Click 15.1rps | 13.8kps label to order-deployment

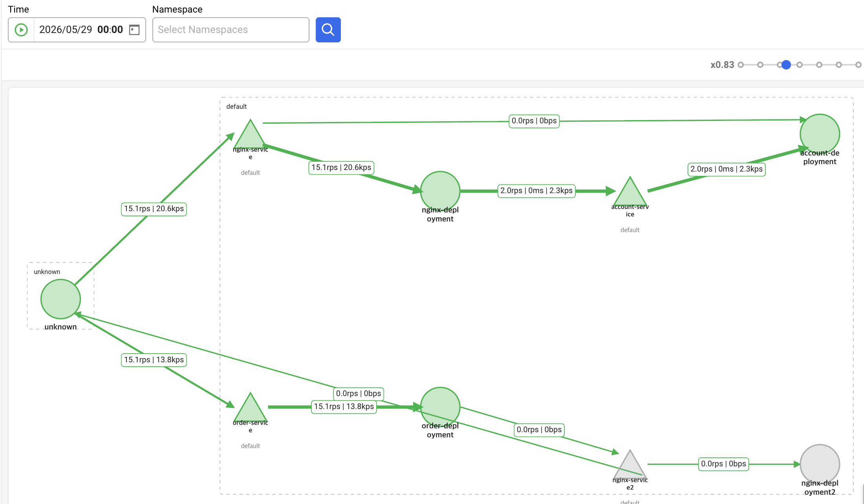(344, 407)
